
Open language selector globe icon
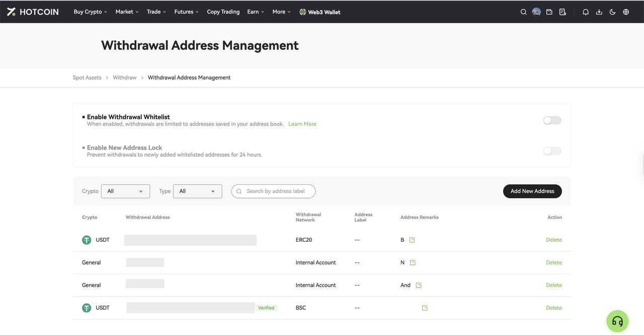(x=626, y=12)
